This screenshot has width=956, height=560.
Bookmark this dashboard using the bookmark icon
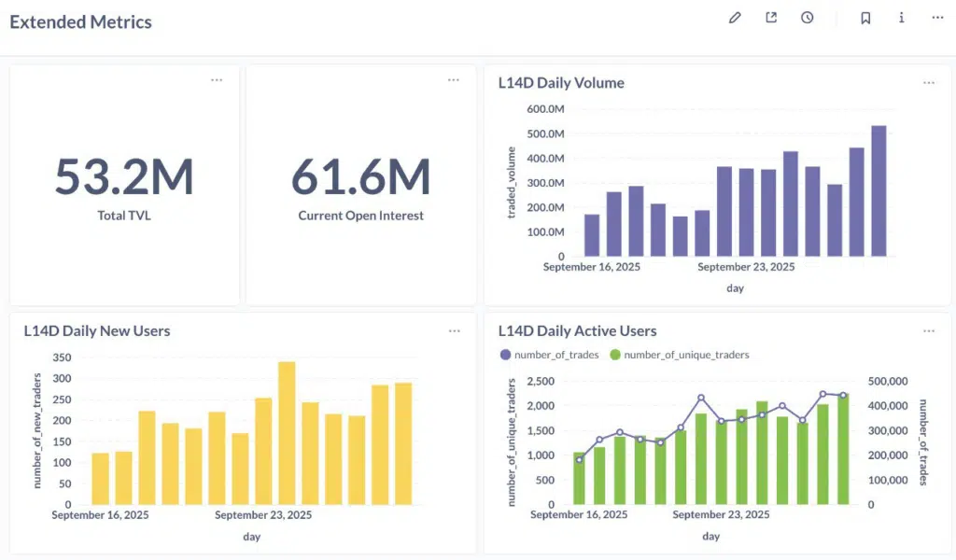click(865, 18)
